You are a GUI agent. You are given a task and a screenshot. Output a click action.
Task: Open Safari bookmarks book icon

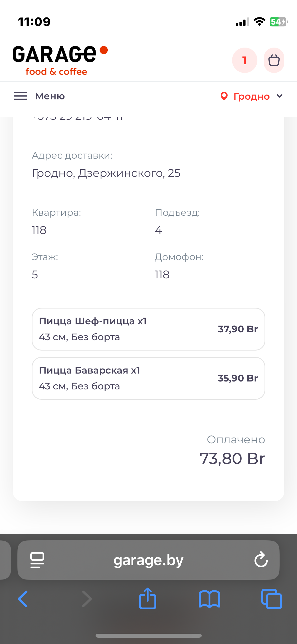209,599
